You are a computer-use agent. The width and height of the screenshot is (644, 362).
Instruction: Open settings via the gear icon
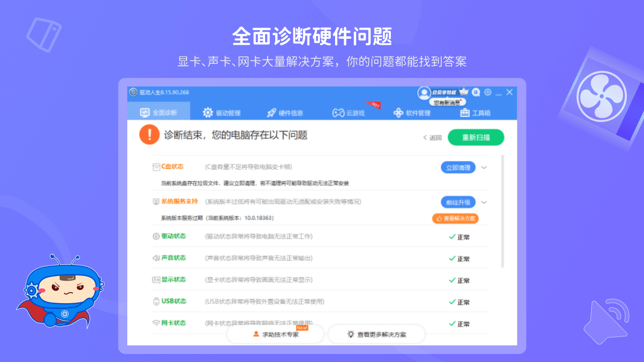tap(488, 92)
